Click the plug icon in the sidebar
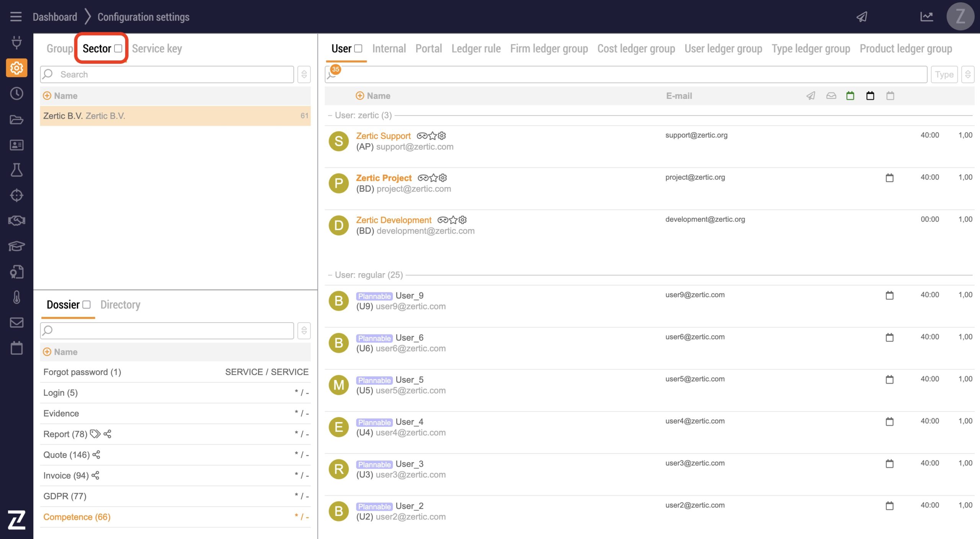Viewport: 980px width, 539px height. 16,42
